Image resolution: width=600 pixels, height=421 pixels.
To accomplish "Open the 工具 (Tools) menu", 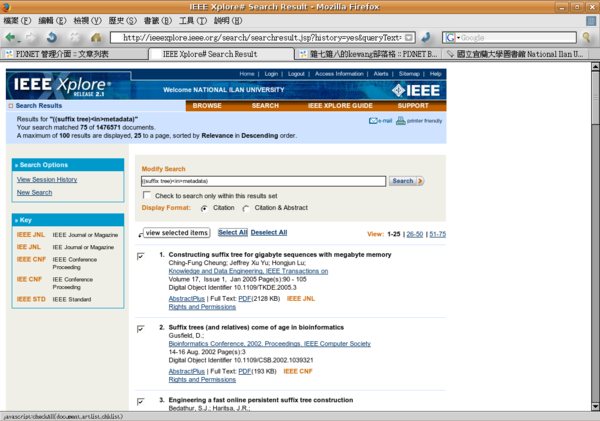I will click(193, 21).
